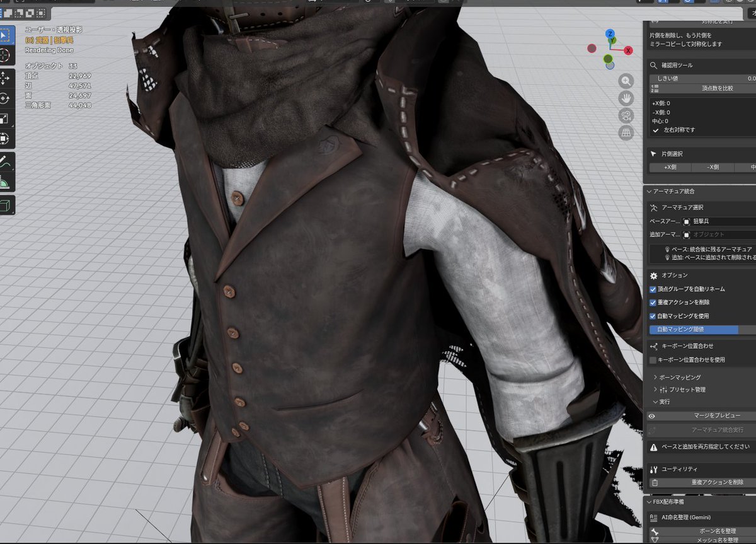This screenshot has width=756, height=544.
Task: Toggle camera view viewport button
Action: [x=626, y=115]
